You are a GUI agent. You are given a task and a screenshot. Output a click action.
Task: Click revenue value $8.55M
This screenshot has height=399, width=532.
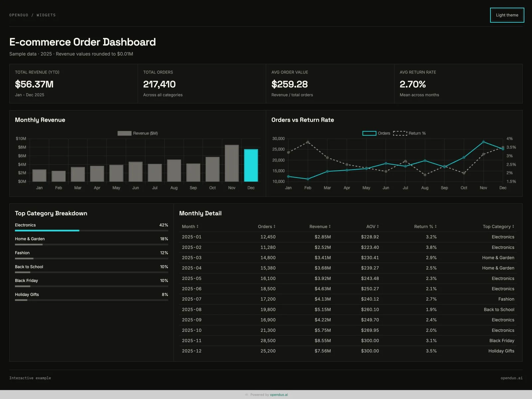pos(323,340)
